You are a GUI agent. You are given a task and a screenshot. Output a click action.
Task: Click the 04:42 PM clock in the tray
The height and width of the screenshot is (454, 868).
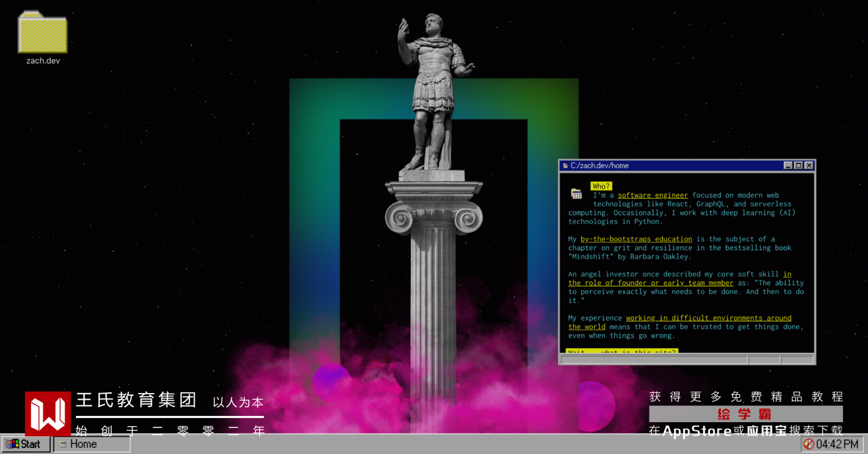(x=837, y=445)
